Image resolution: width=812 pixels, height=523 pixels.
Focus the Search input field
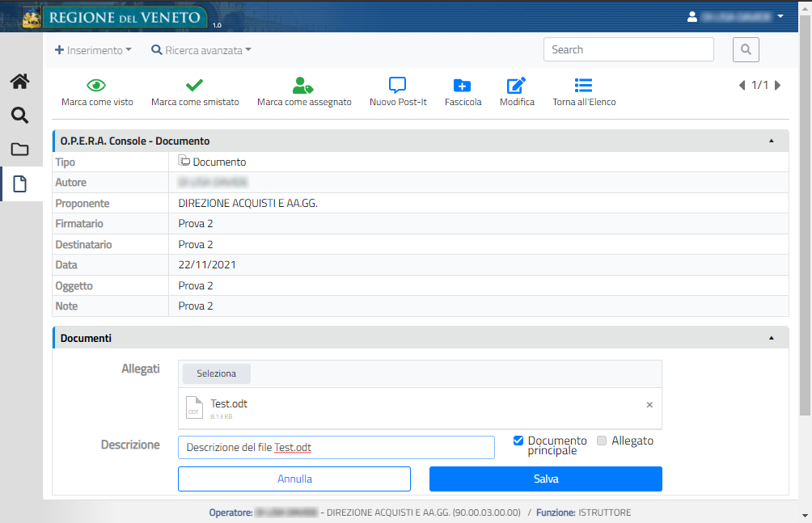click(x=628, y=49)
